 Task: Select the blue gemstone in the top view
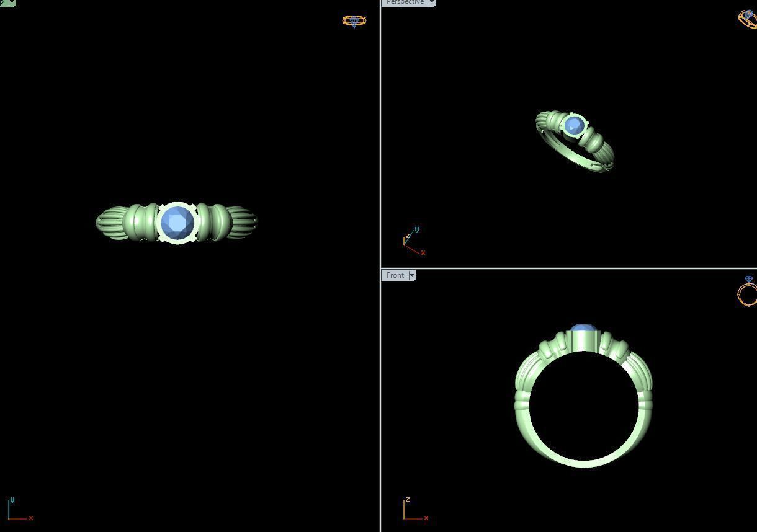click(177, 223)
